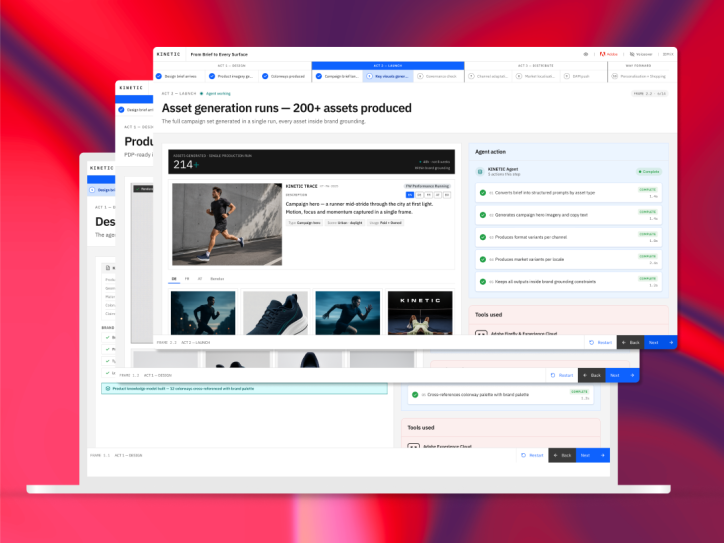Select the DE language chip beside EN
Viewport: 724px width, 543px height.
pos(419,195)
